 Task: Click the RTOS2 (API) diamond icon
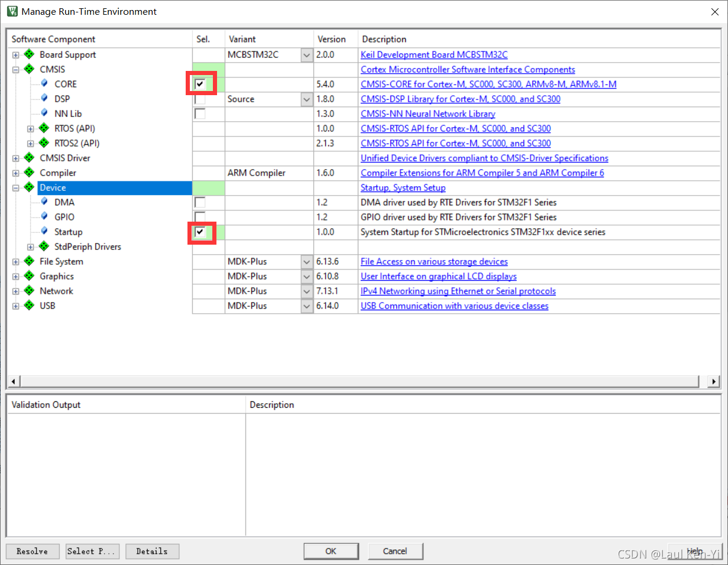44,143
